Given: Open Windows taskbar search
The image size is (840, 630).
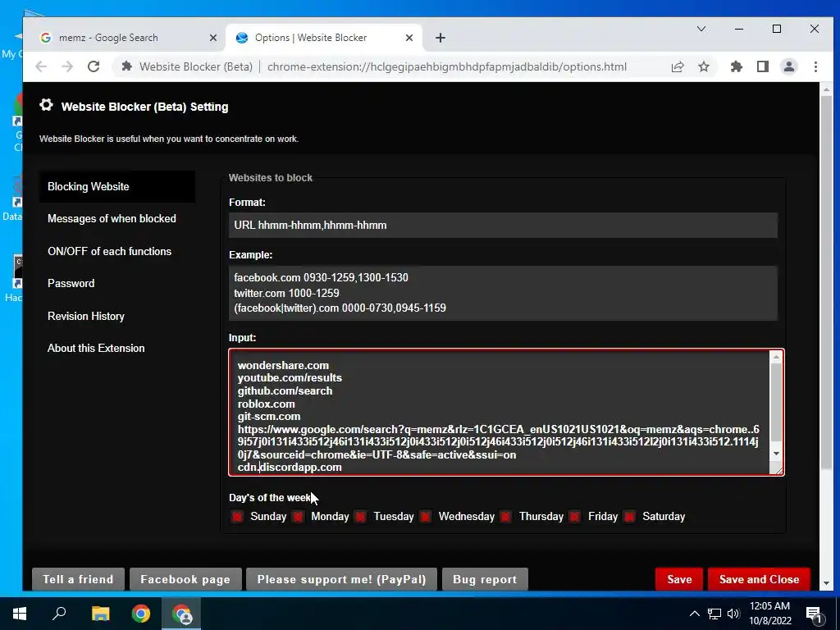Looking at the screenshot, I should point(59,614).
